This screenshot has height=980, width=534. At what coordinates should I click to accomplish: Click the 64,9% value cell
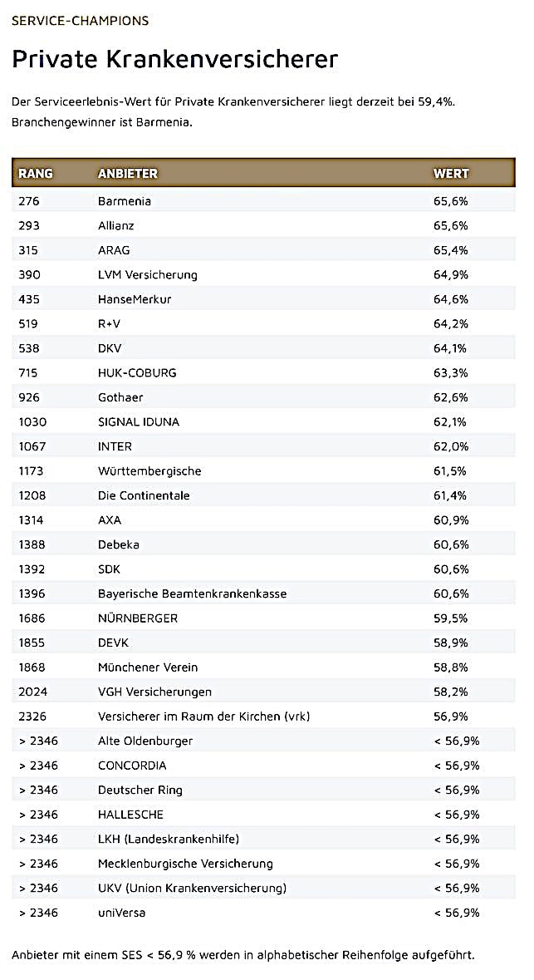[451, 274]
